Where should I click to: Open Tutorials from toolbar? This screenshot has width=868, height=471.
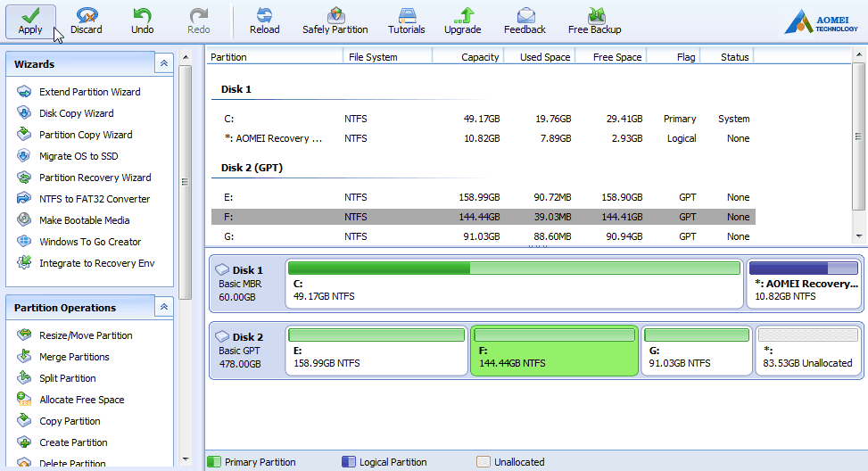pos(407,15)
